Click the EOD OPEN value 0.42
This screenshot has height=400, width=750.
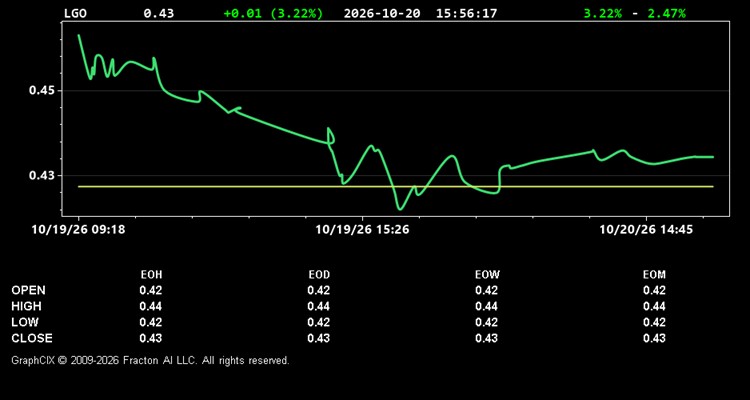[x=319, y=290]
